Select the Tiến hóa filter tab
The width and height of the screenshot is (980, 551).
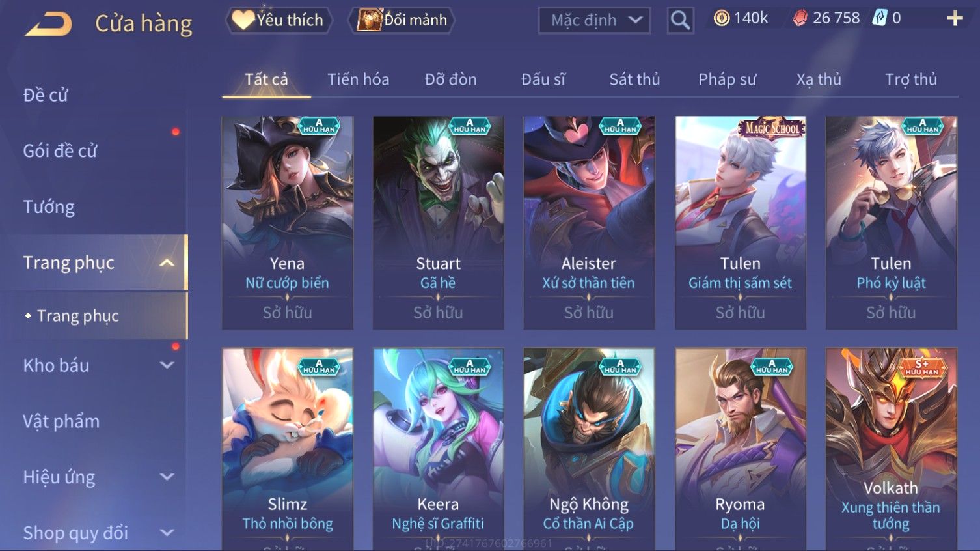358,79
